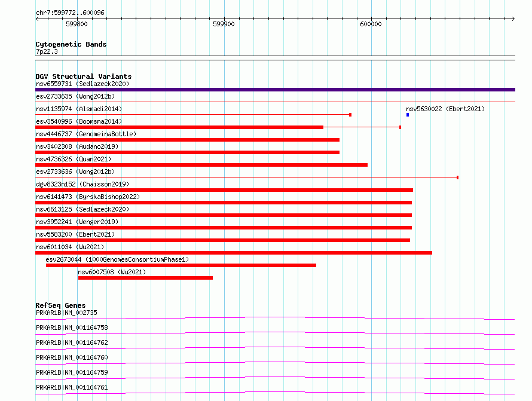Open variant nsv4736326 (Quan2021) label
The image size is (532, 401).
(74, 159)
